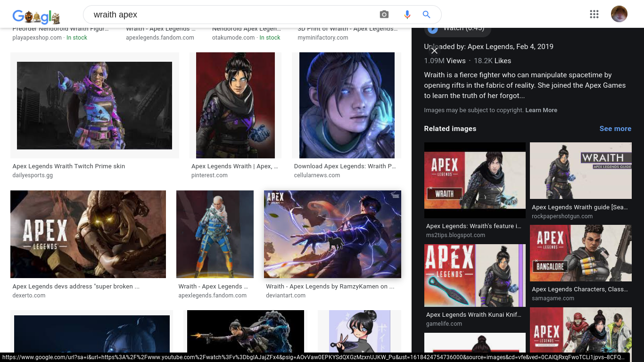Click the "1.09M Views" text
The image size is (644, 362).
[445, 61]
